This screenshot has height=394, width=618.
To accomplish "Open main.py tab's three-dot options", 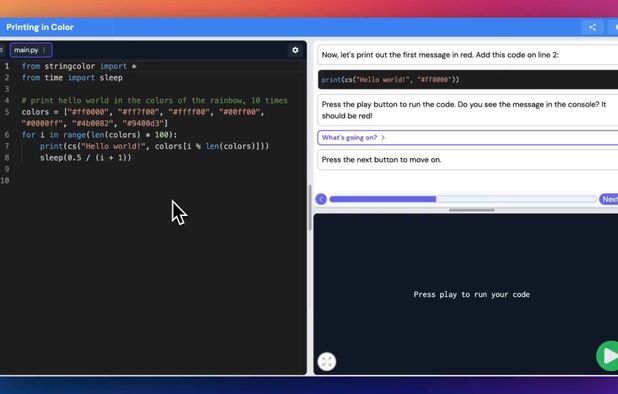I will (44, 50).
